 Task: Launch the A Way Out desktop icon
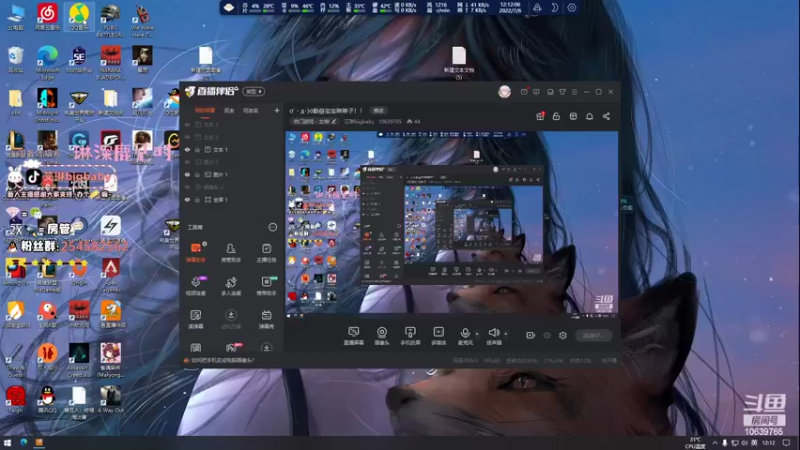[x=111, y=399]
